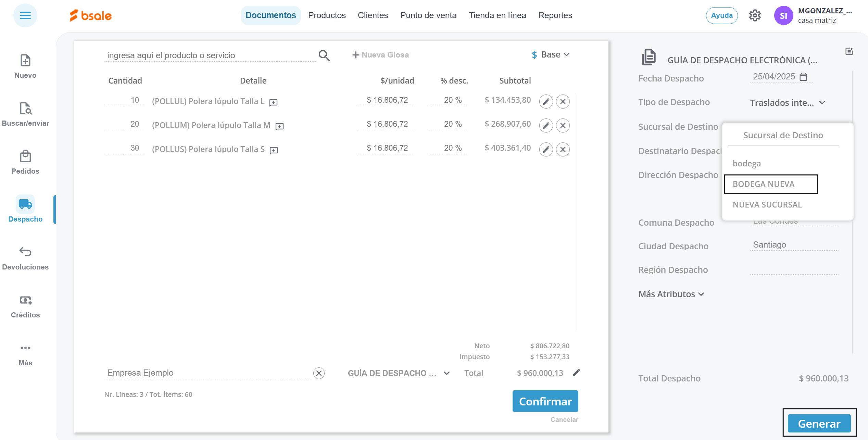The height and width of the screenshot is (440, 868).
Task: Focus the product or service search field
Action: [210, 55]
